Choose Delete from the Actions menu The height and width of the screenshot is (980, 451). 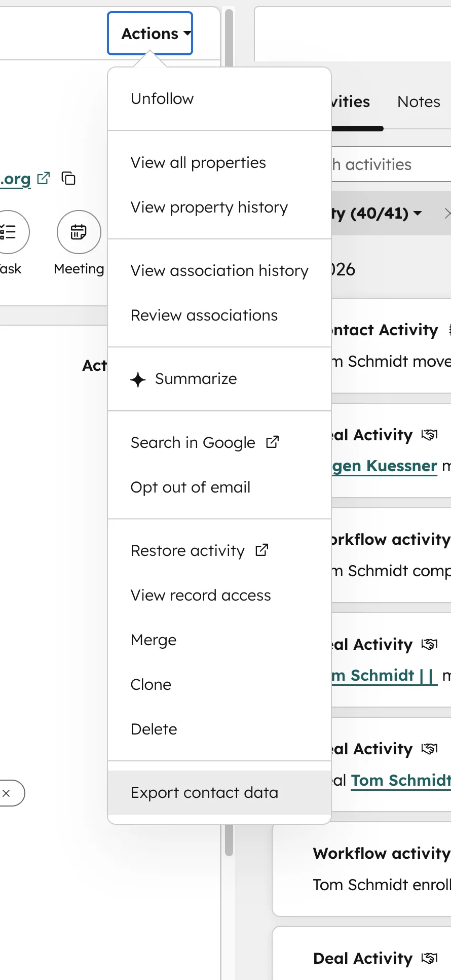154,729
